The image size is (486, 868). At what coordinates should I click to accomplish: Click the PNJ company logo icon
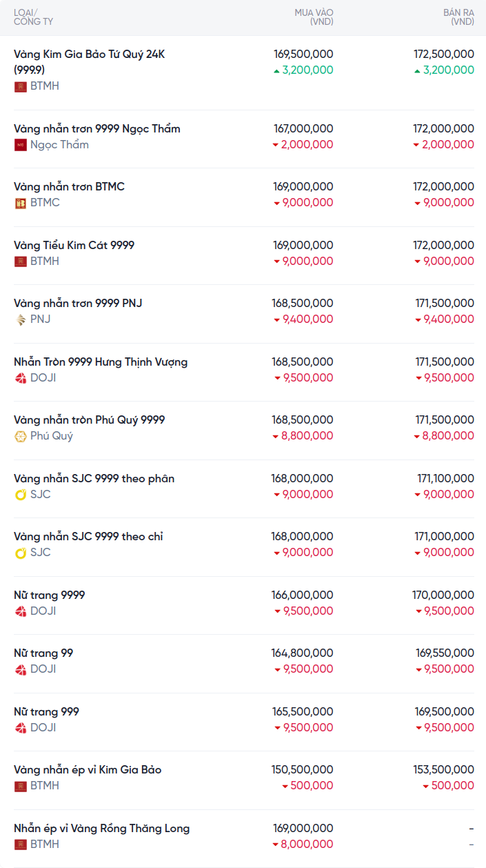(x=20, y=319)
